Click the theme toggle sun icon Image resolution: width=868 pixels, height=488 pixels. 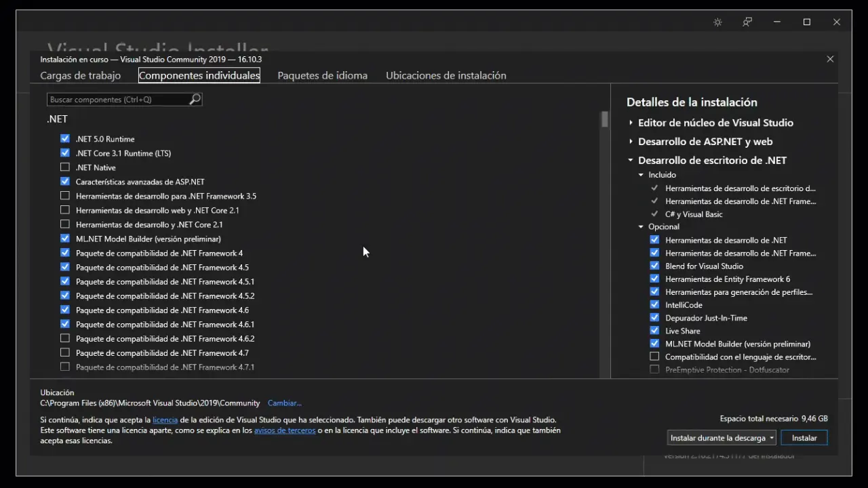pyautogui.click(x=717, y=22)
